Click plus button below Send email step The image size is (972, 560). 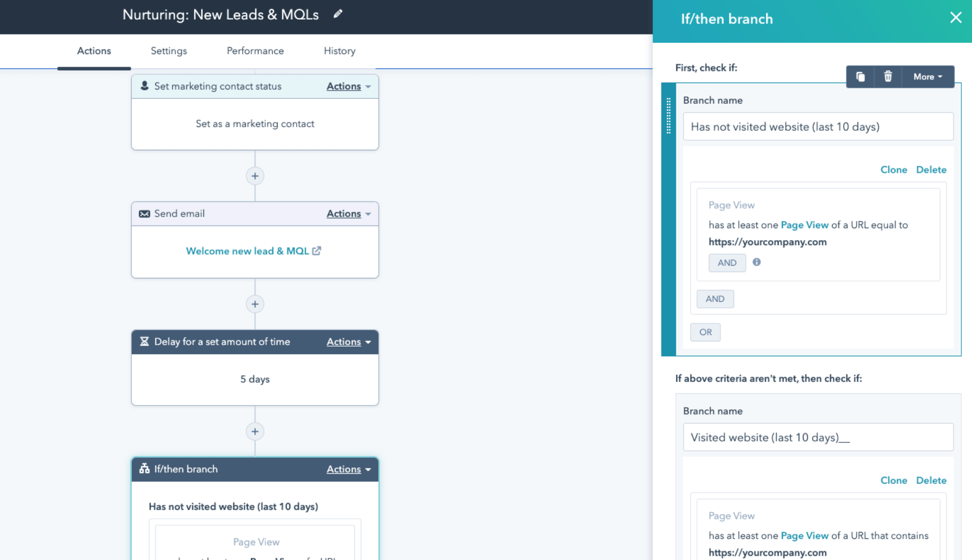[255, 304]
